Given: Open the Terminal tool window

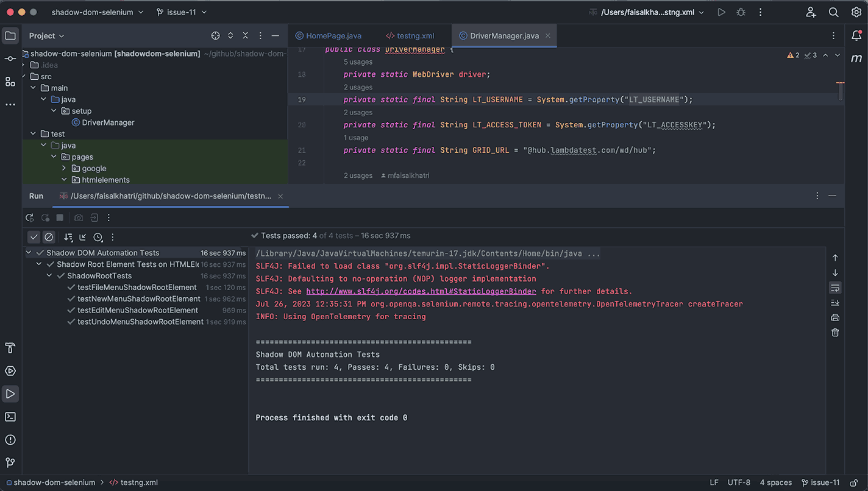Looking at the screenshot, I should 10,417.
